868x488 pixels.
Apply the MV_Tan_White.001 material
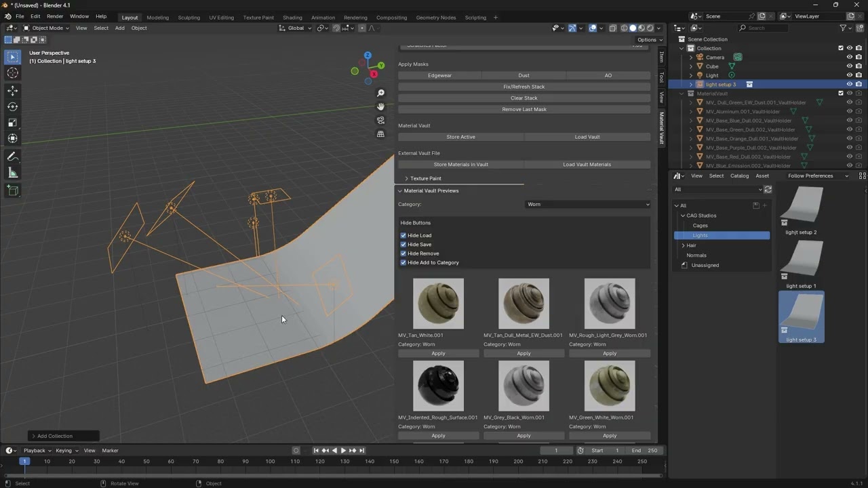tap(438, 353)
